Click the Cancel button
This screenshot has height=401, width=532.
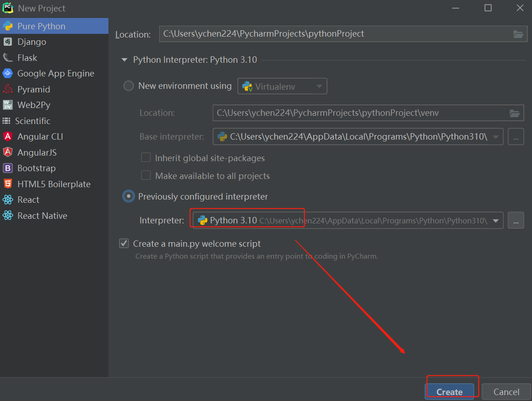click(506, 392)
